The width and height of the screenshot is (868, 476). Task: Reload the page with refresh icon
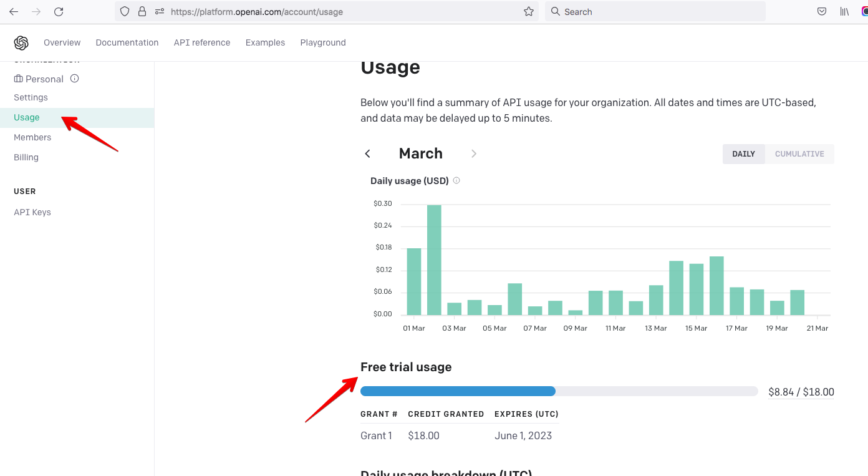(x=59, y=12)
